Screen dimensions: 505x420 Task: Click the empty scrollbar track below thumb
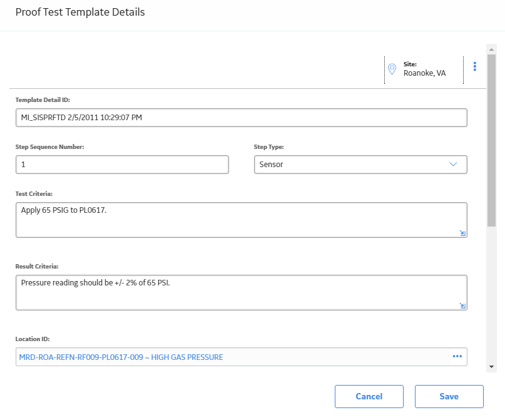491,294
